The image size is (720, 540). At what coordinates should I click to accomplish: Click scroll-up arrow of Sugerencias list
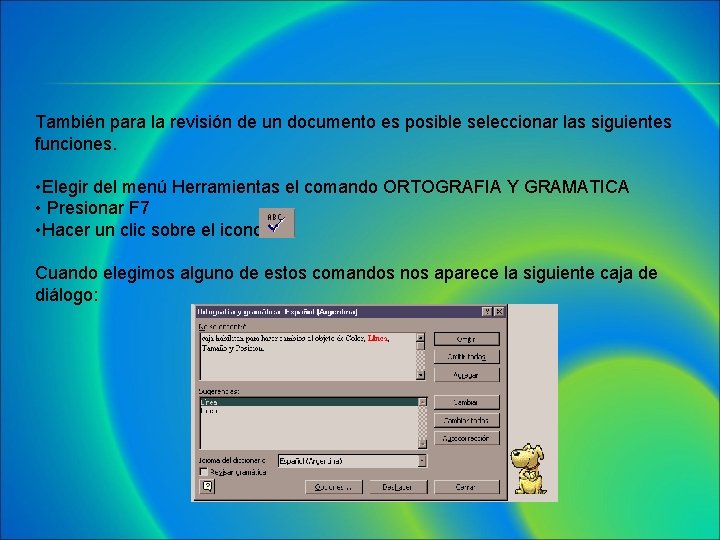click(422, 402)
